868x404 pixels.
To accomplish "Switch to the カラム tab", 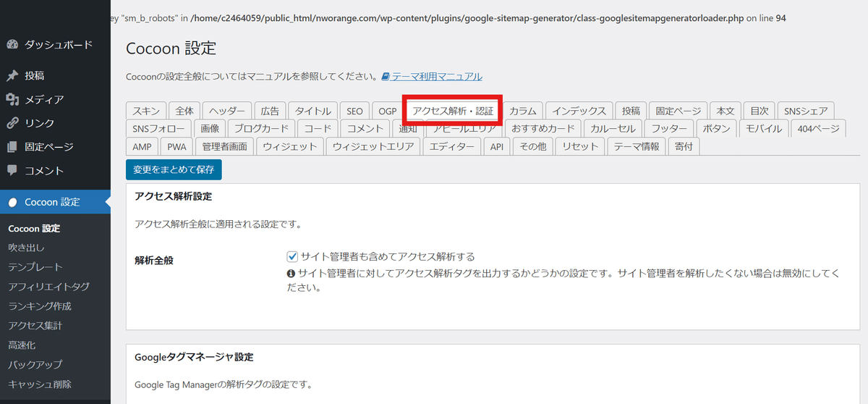I will click(523, 111).
